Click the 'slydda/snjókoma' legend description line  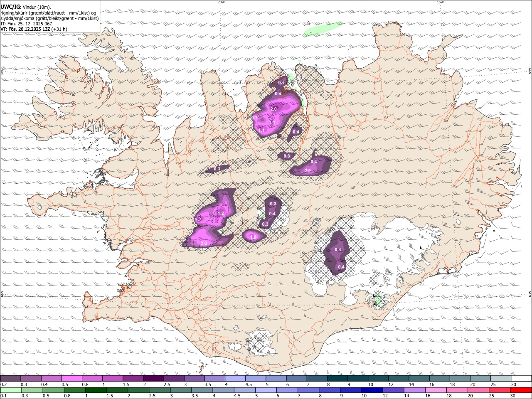(x=49, y=18)
